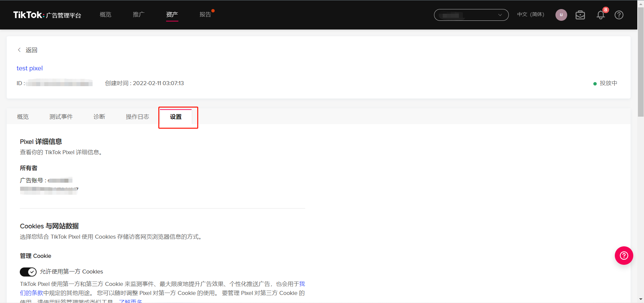Click the 投放中 status indicator
Screen dimensions: 644x303
coord(605,83)
